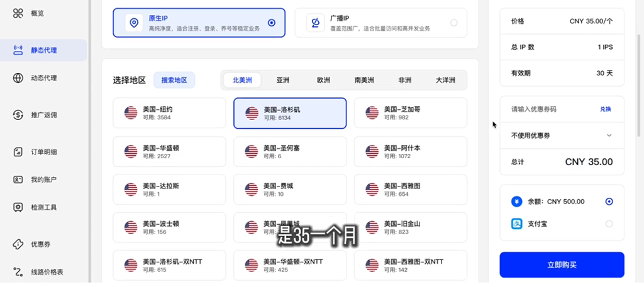Click the flag icon for 美国-达拉斯
This screenshot has height=287, width=644.
131,190
